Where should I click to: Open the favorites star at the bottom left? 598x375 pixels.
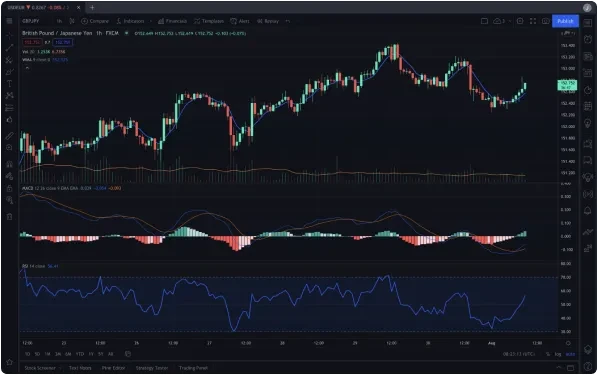click(10, 362)
